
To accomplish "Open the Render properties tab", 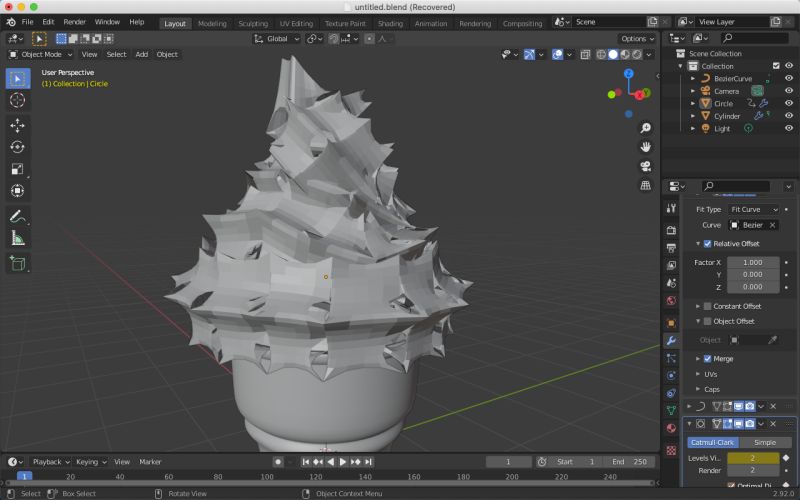I will point(671,230).
